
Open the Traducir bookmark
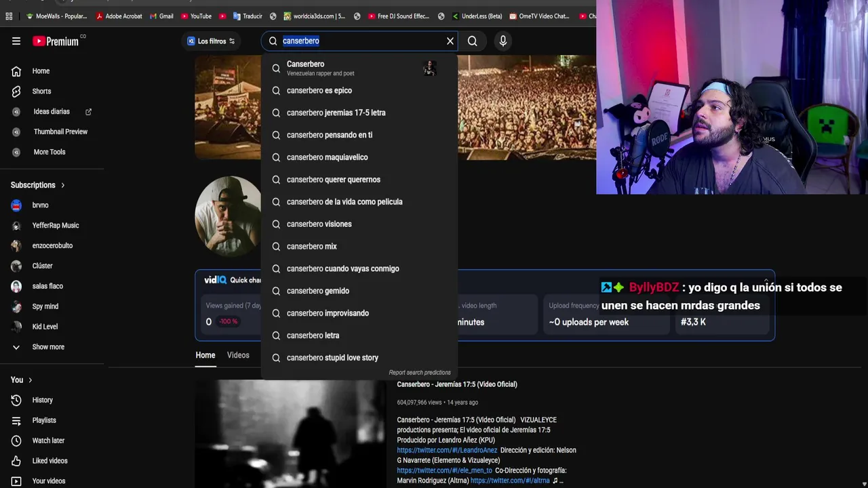click(248, 16)
